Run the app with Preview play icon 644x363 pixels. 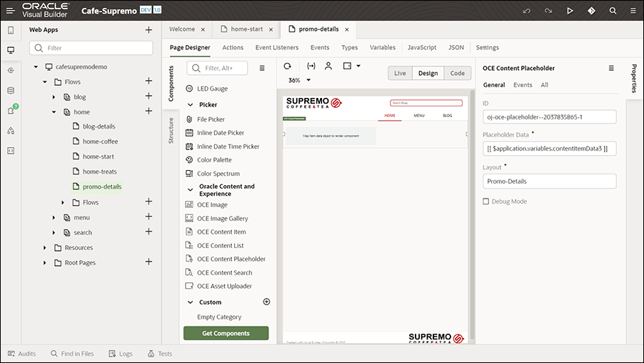coord(570,11)
